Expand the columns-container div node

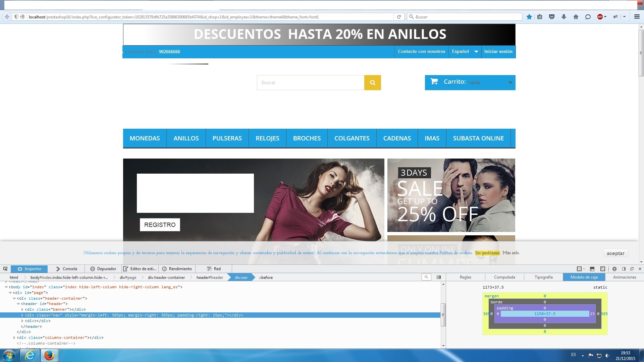(14, 338)
